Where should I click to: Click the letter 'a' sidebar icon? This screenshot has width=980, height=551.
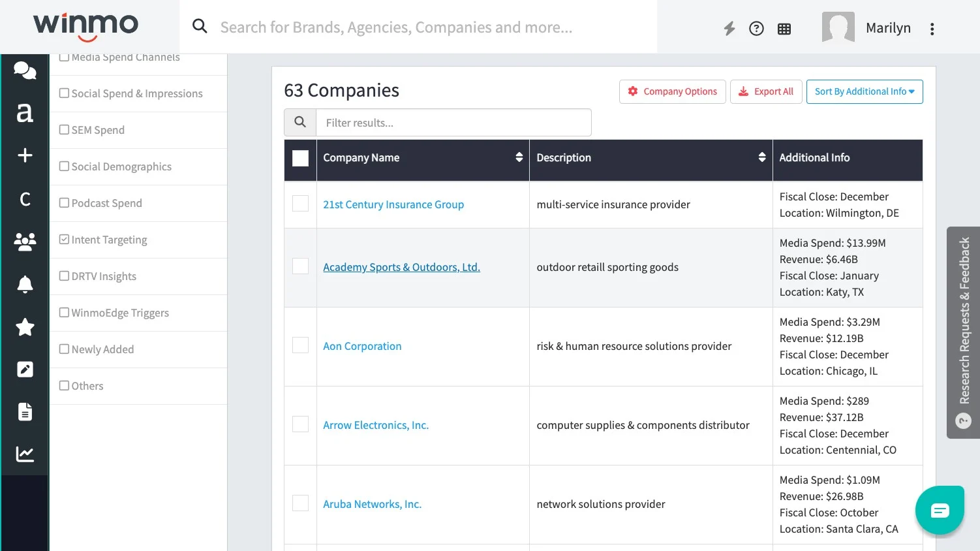tap(25, 112)
